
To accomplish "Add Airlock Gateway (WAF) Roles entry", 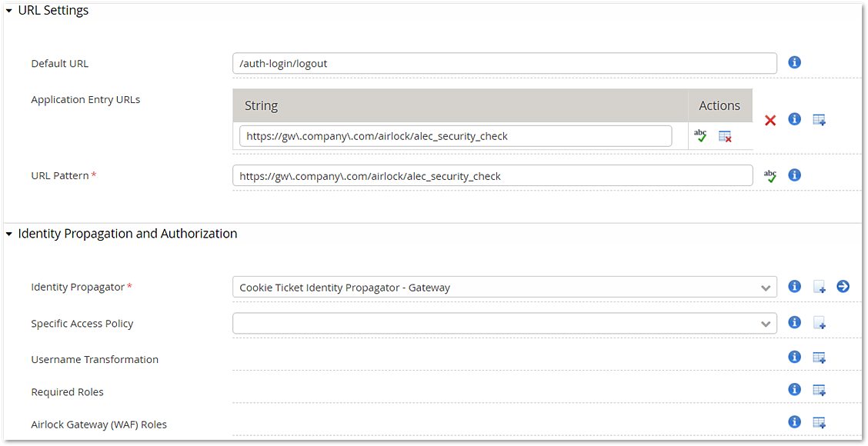I will pyautogui.click(x=820, y=423).
